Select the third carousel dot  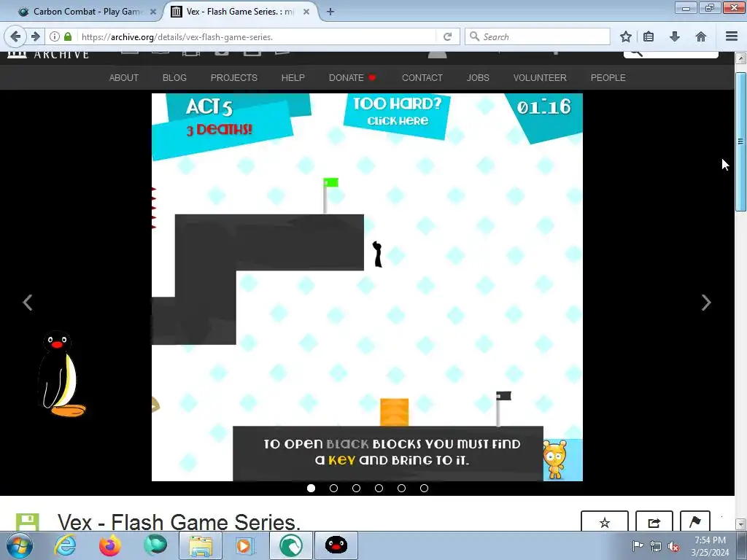[x=356, y=488]
